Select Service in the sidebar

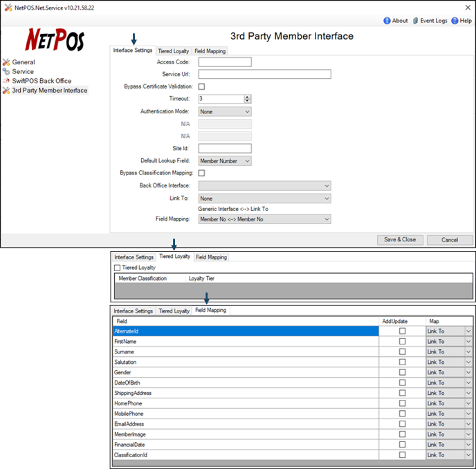23,72
